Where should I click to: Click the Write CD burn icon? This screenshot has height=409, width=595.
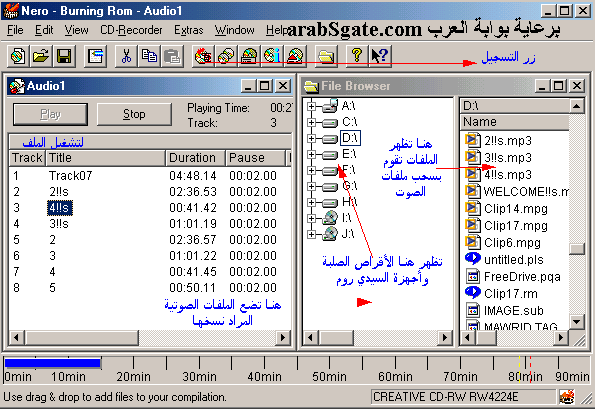click(x=203, y=57)
